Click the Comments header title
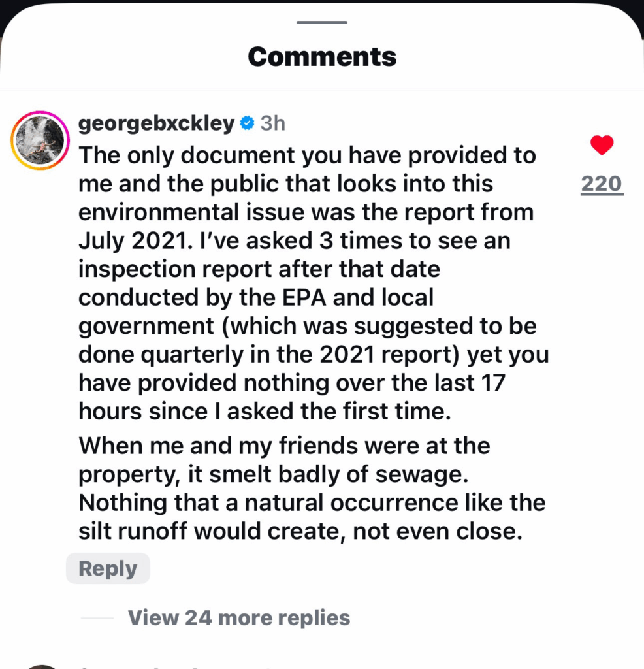The height and width of the screenshot is (669, 644). (322, 57)
